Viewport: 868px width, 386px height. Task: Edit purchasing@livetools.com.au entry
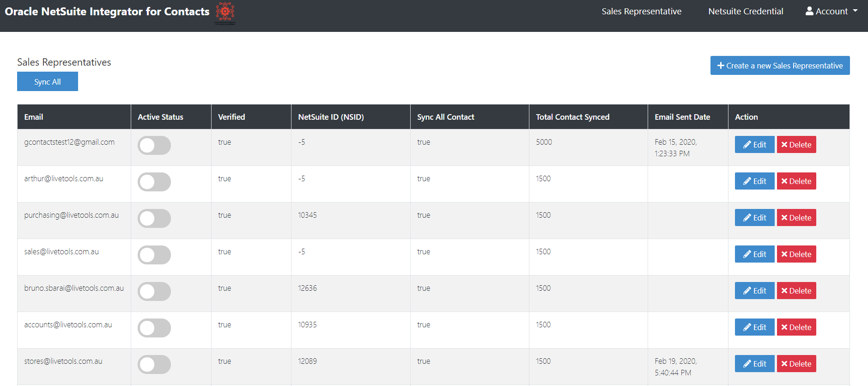point(754,218)
